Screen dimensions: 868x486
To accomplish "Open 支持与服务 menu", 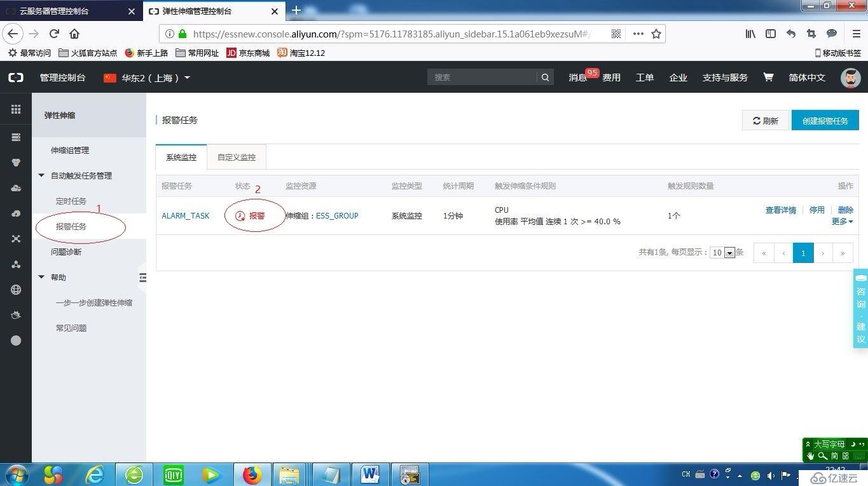I will (725, 77).
